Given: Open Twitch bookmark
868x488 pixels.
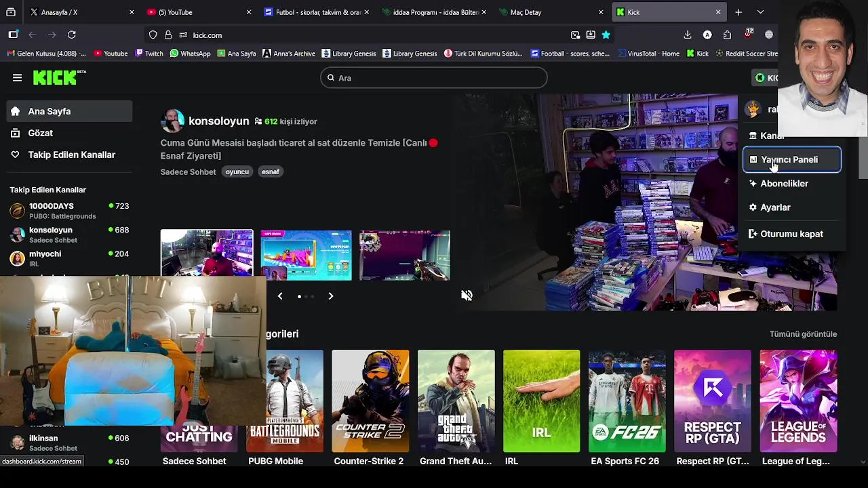Looking at the screenshot, I should coord(149,54).
